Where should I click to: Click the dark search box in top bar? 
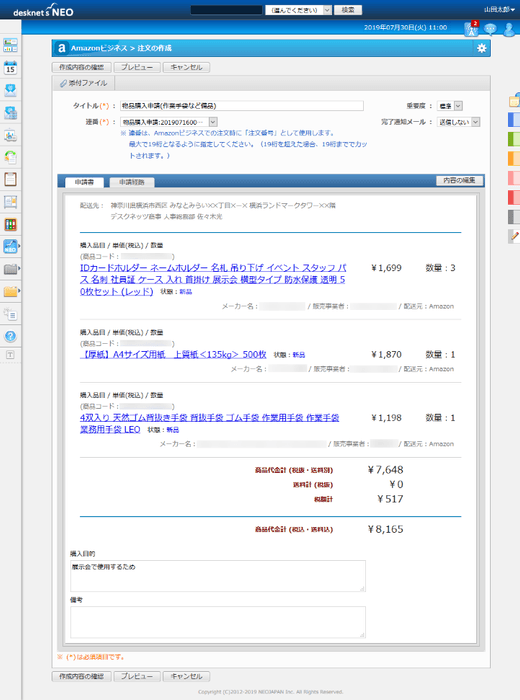pyautogui.click(x=226, y=10)
